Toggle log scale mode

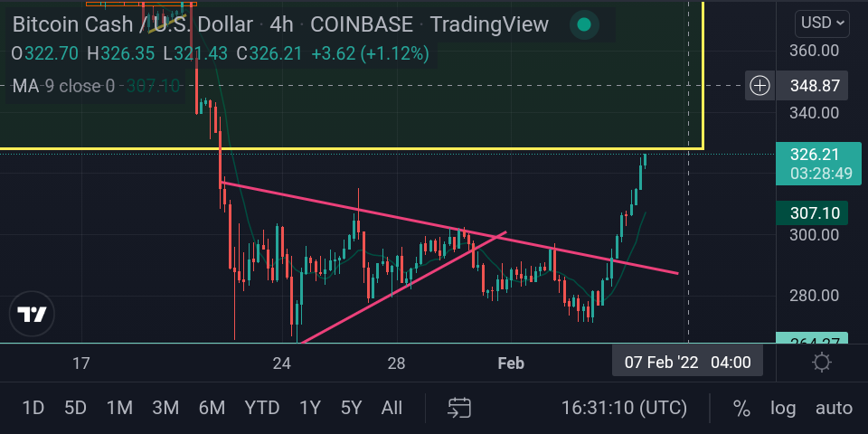pos(783,409)
